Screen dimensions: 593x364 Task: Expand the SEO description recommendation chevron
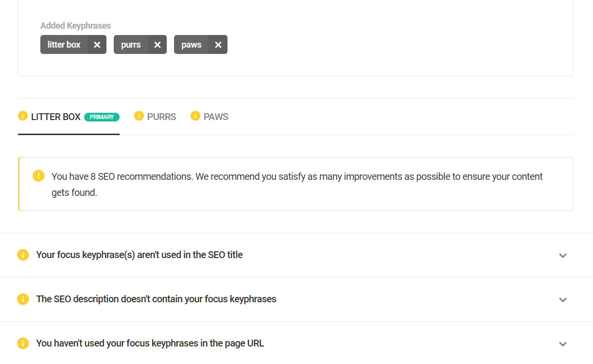tap(563, 300)
